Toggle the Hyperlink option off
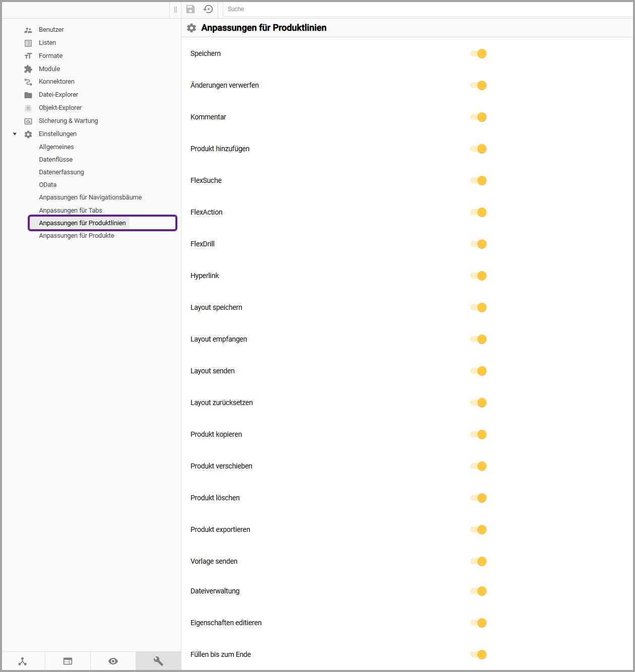This screenshot has width=635, height=672. click(x=478, y=276)
